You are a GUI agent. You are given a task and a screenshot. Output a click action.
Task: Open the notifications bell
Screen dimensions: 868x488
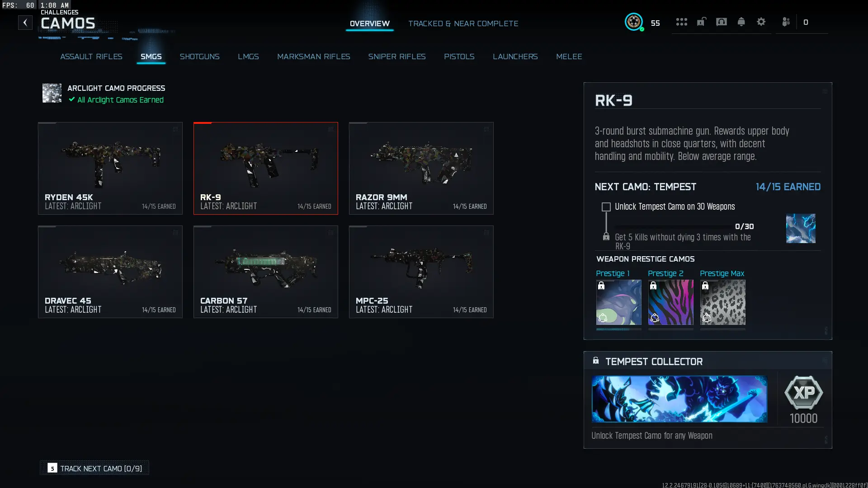click(741, 22)
